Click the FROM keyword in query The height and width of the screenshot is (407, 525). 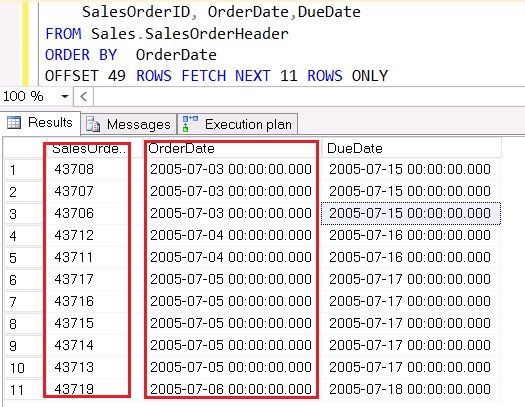(x=63, y=34)
